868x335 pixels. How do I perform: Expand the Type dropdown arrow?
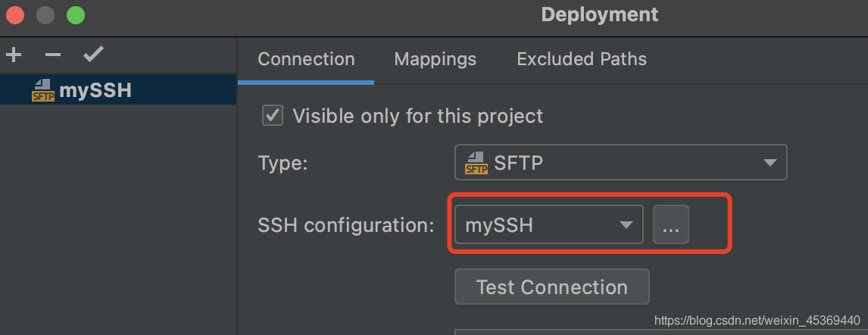[x=770, y=163]
